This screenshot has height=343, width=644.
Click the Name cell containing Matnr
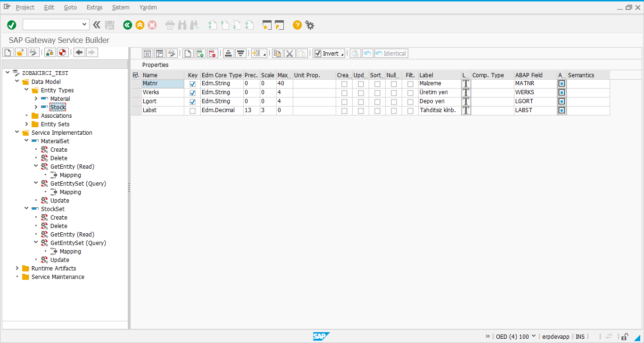163,83
